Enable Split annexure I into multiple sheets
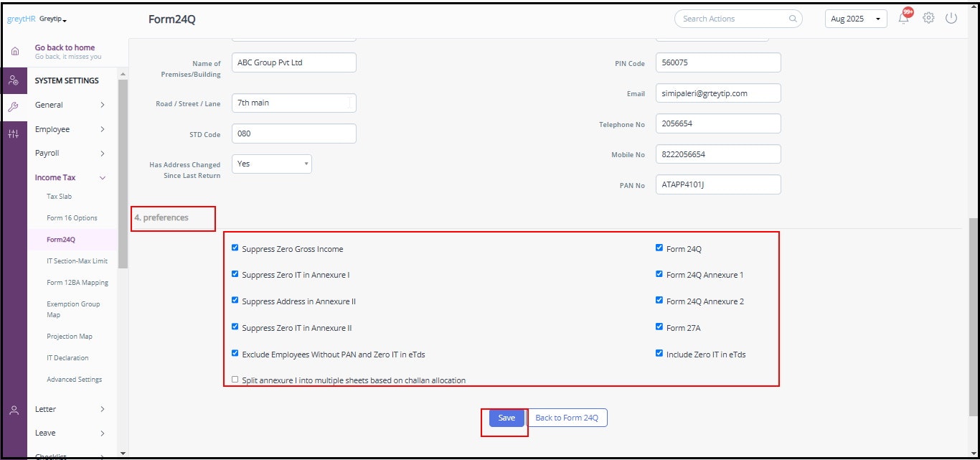 tap(235, 379)
